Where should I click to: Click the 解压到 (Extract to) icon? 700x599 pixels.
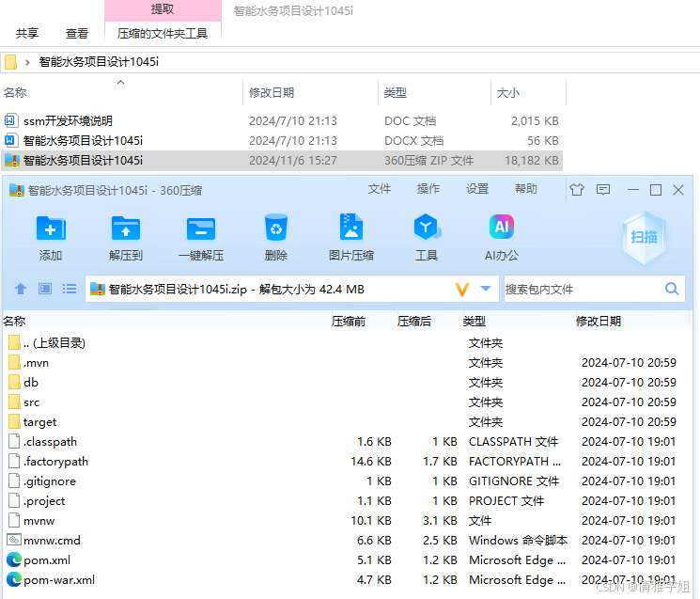point(126,229)
